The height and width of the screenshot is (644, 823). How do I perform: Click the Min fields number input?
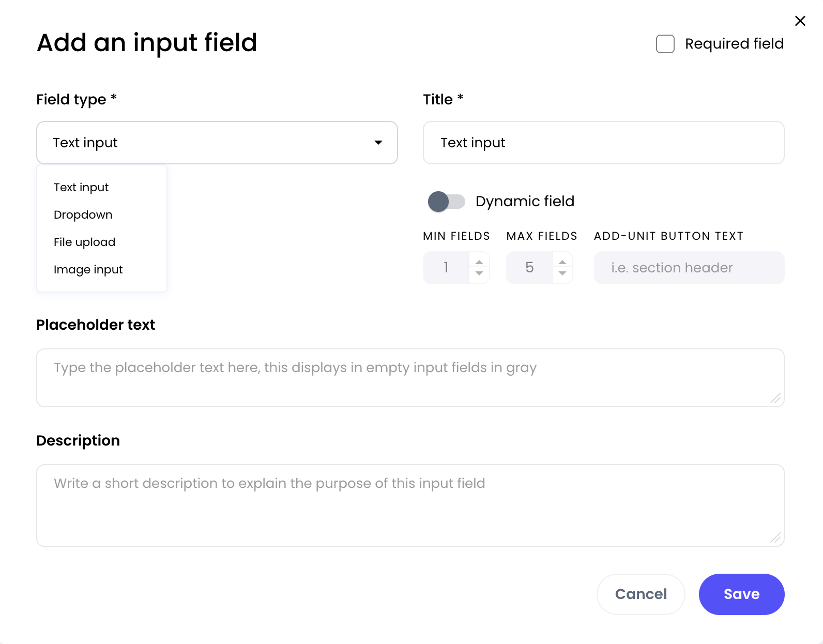pyautogui.click(x=446, y=268)
